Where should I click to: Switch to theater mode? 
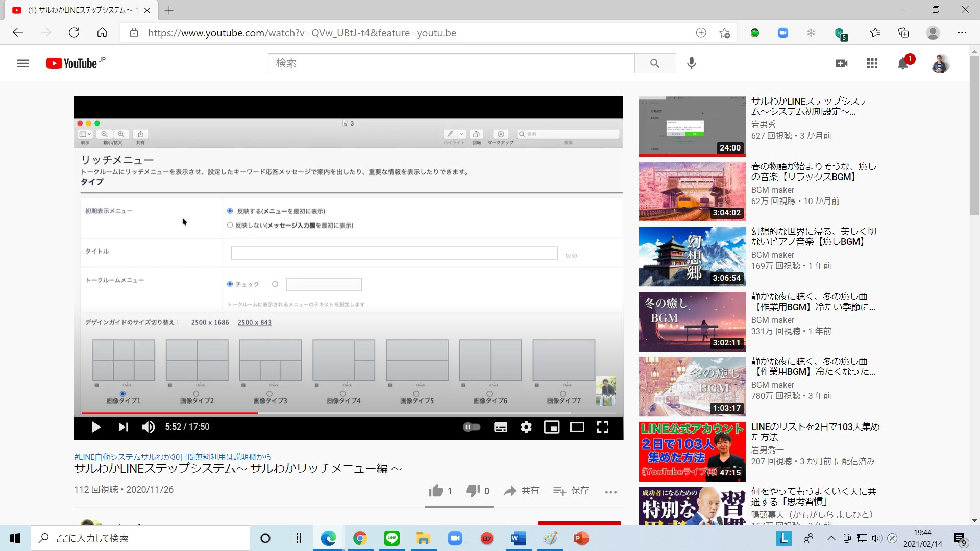(577, 427)
